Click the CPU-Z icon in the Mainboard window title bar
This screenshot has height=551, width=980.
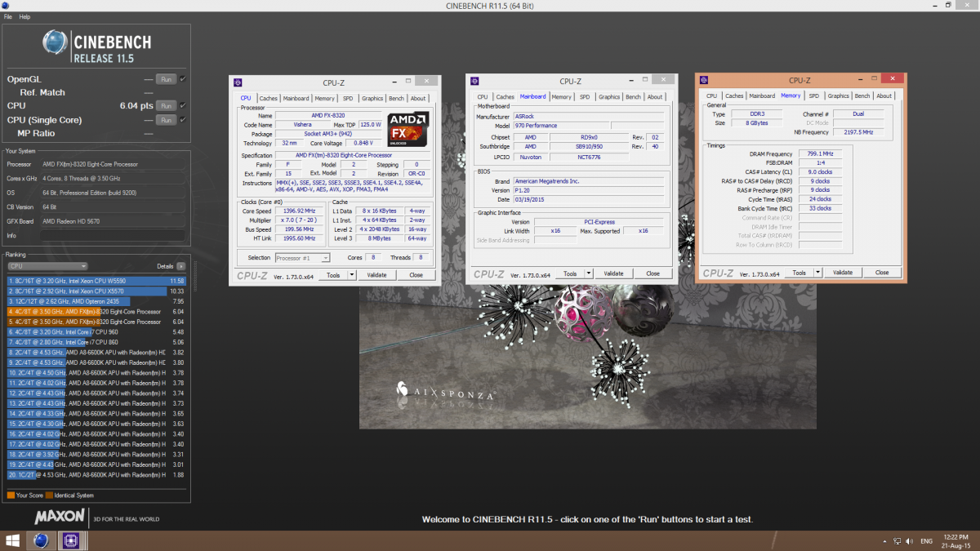click(x=474, y=81)
